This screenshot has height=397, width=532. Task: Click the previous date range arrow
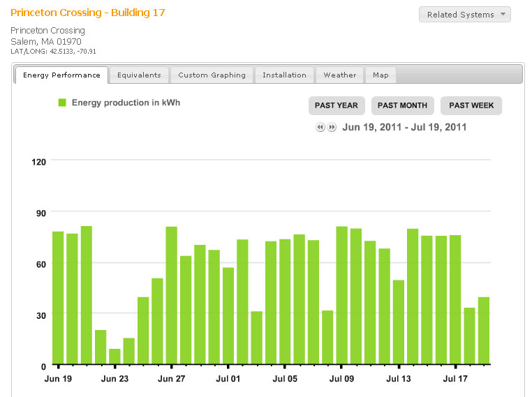click(320, 128)
